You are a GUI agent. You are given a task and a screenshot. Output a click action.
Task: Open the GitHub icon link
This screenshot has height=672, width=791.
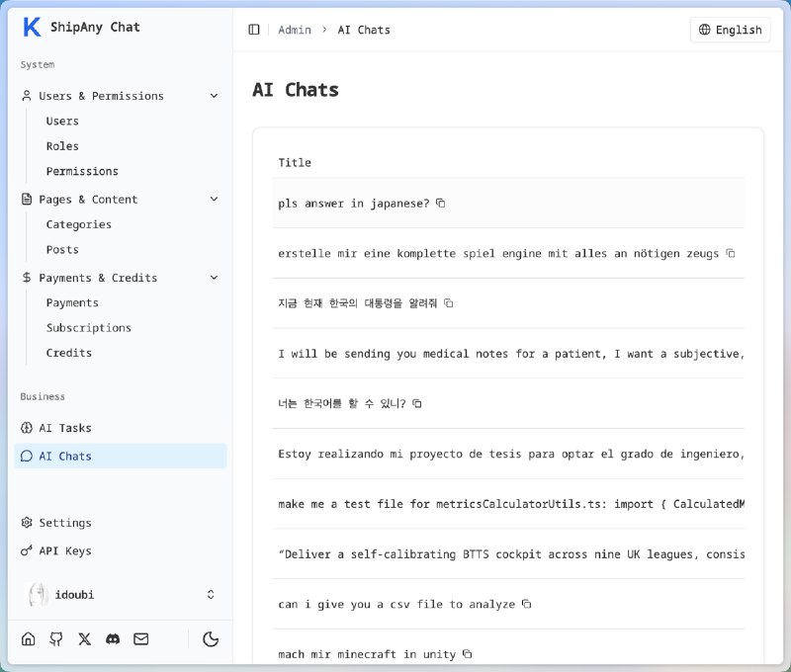pos(56,639)
